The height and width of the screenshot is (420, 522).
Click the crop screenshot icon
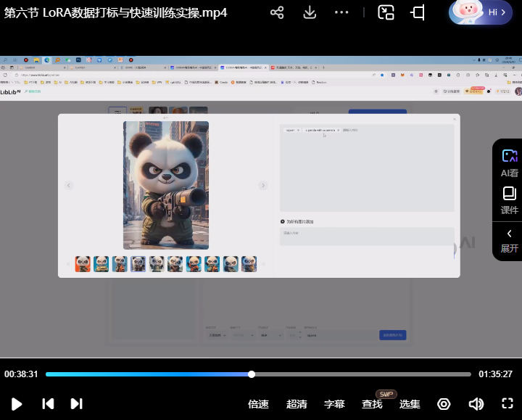[x=418, y=13]
